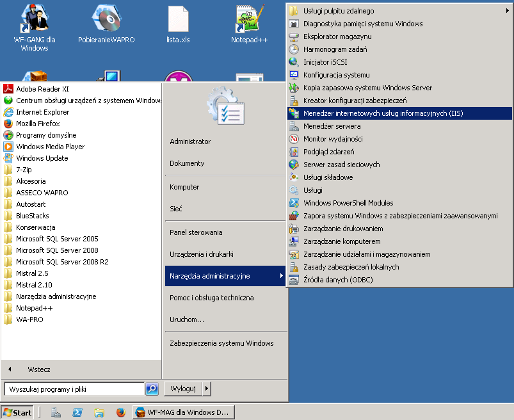The width and height of the screenshot is (514, 420).
Task: Launch Firefox from the taskbar icon
Action: click(x=120, y=412)
